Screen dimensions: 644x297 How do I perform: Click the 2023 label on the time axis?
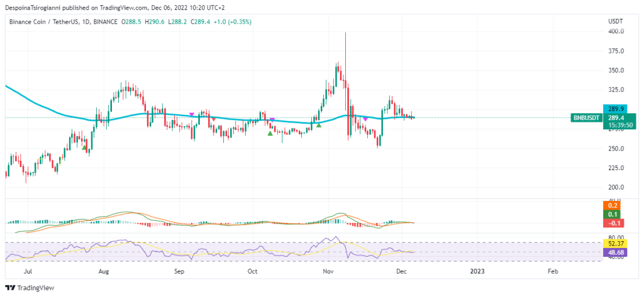[477, 272]
